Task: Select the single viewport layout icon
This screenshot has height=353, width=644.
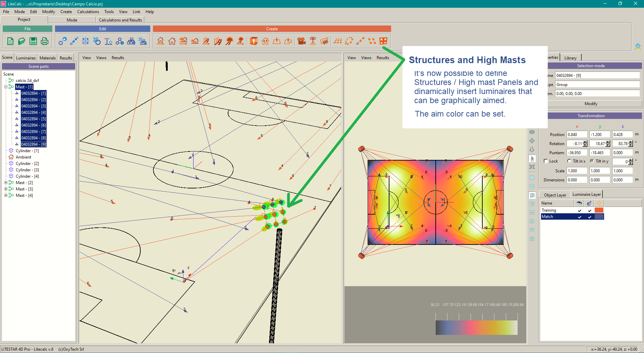Action: [532, 178]
